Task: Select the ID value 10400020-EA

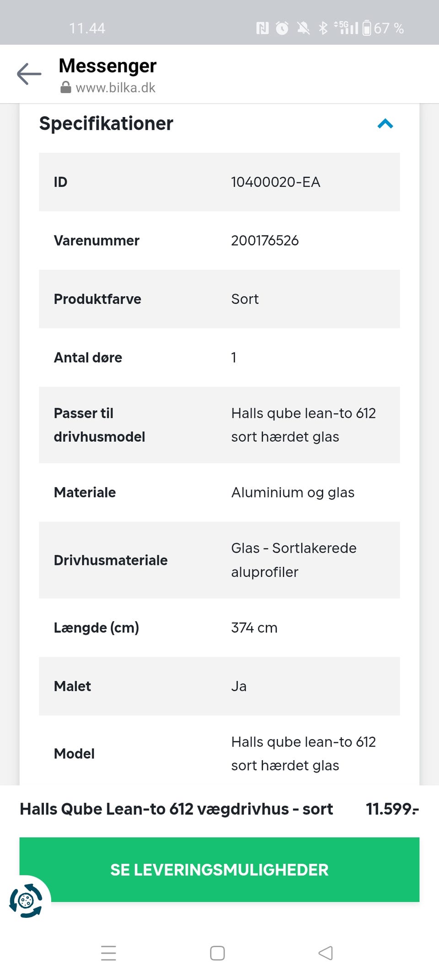Action: pyautogui.click(x=275, y=182)
